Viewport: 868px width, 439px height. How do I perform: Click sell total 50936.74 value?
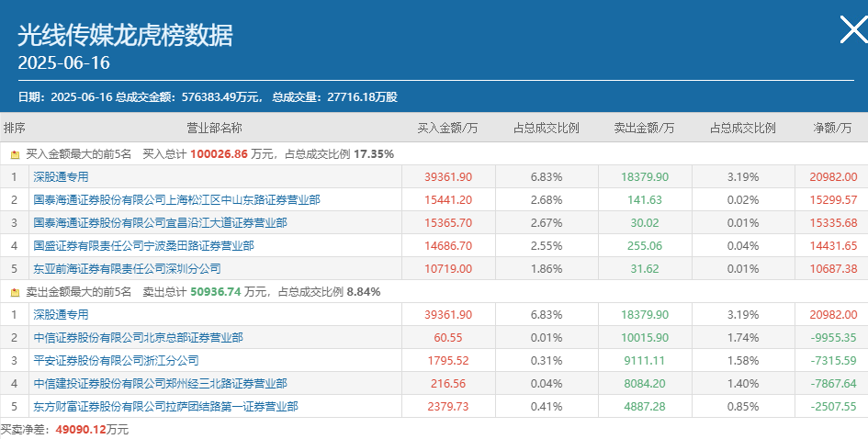(x=215, y=292)
